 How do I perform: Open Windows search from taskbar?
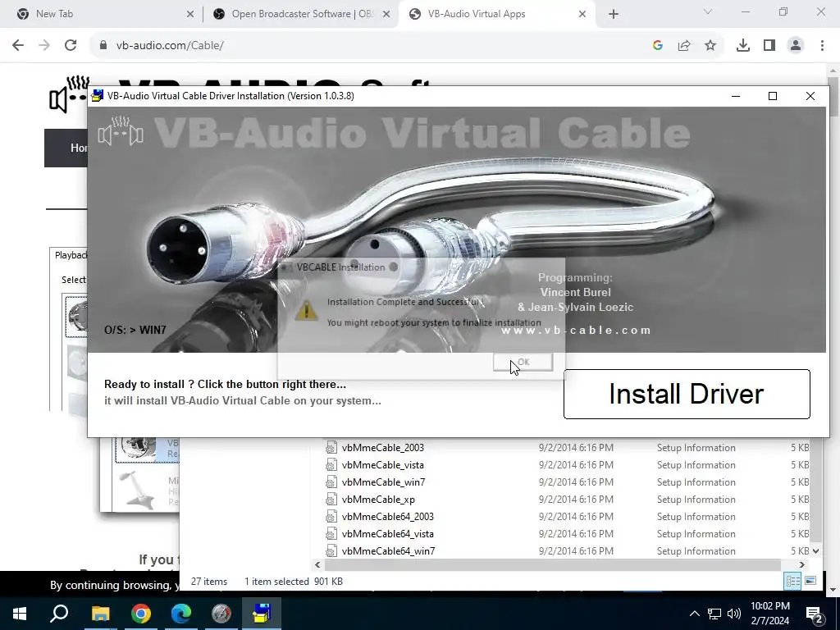(59, 614)
